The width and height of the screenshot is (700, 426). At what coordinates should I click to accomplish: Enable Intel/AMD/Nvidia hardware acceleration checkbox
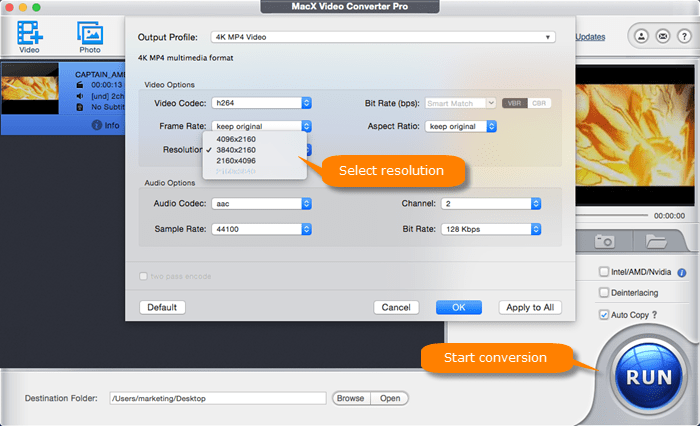[x=604, y=271]
